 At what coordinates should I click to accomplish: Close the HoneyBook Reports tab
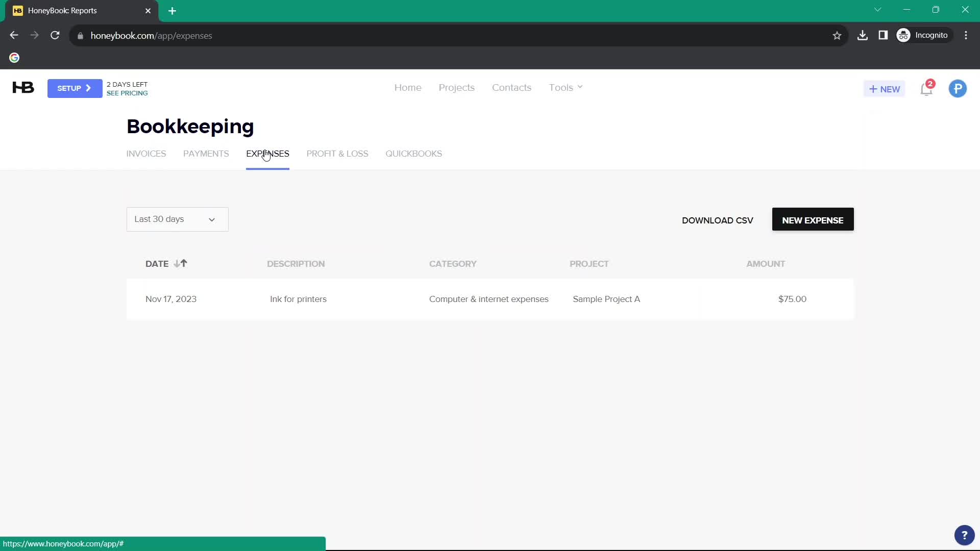coord(148,11)
